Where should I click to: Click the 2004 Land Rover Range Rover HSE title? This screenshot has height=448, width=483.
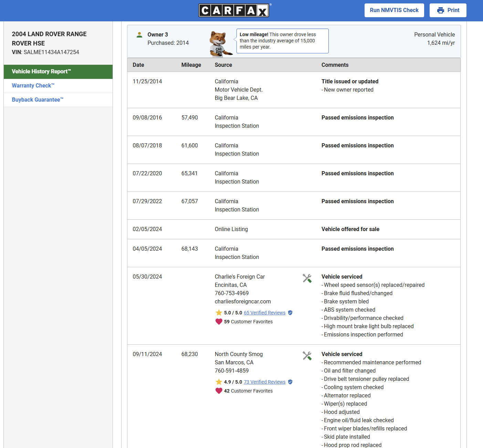tap(49, 39)
